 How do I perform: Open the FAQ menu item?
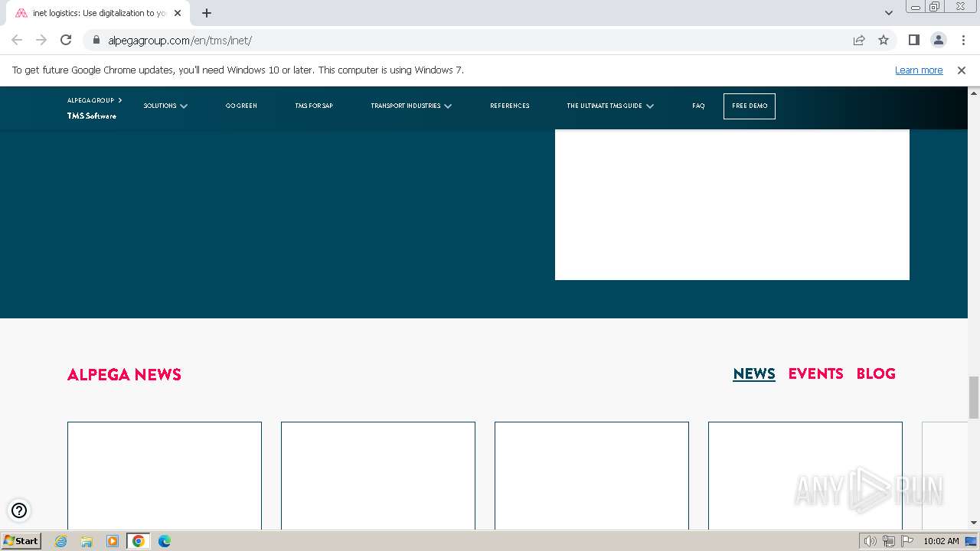coord(698,106)
